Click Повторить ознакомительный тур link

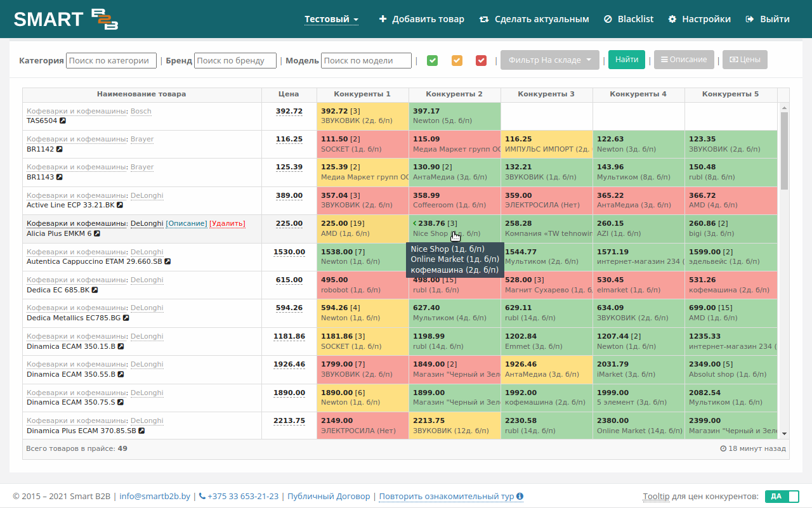[447, 497]
